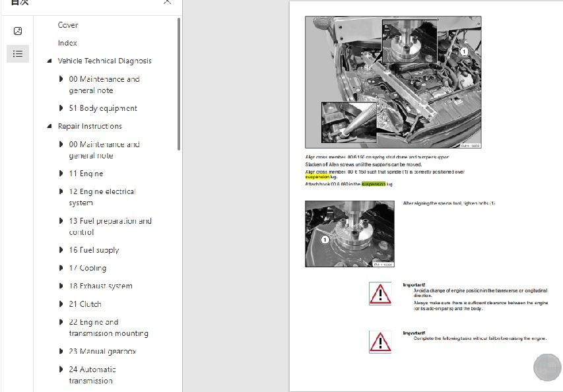
Task: Select Repair Instructions heading
Action: (x=90, y=126)
